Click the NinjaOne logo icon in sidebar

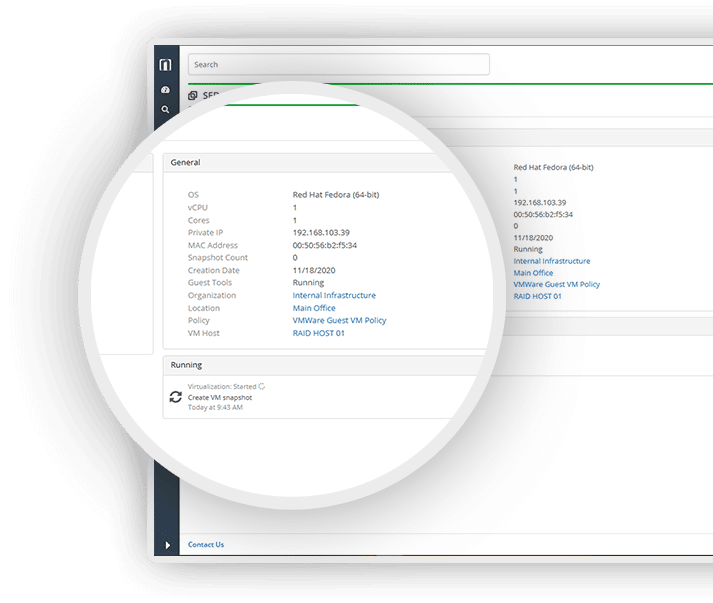click(x=165, y=65)
